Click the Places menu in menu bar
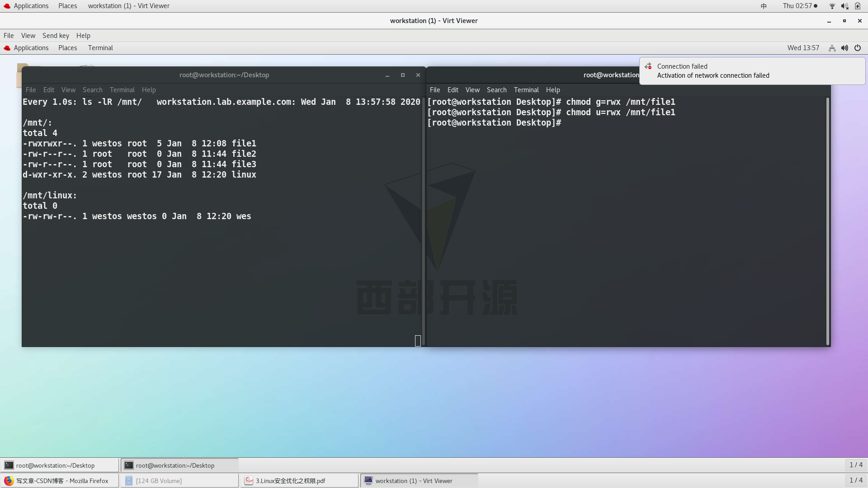 coord(67,5)
